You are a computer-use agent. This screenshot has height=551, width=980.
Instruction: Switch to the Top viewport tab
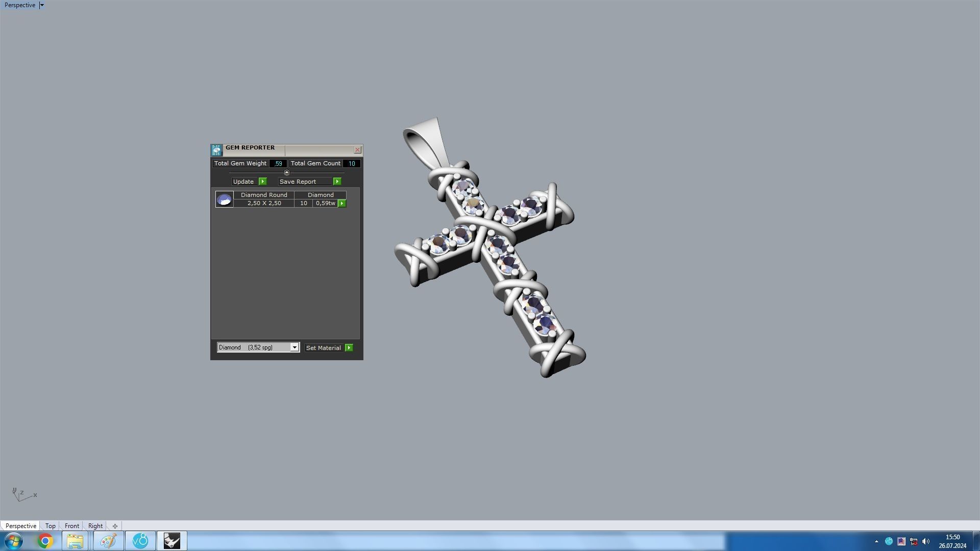(50, 526)
